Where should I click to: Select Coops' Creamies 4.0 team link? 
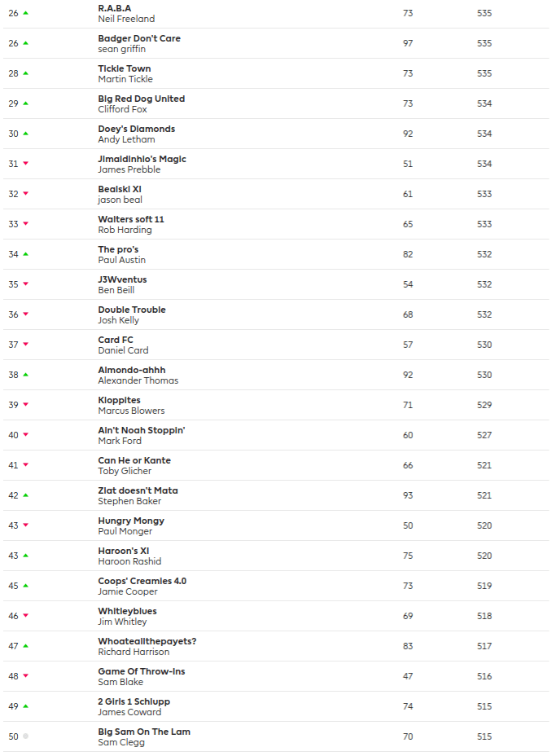point(142,581)
